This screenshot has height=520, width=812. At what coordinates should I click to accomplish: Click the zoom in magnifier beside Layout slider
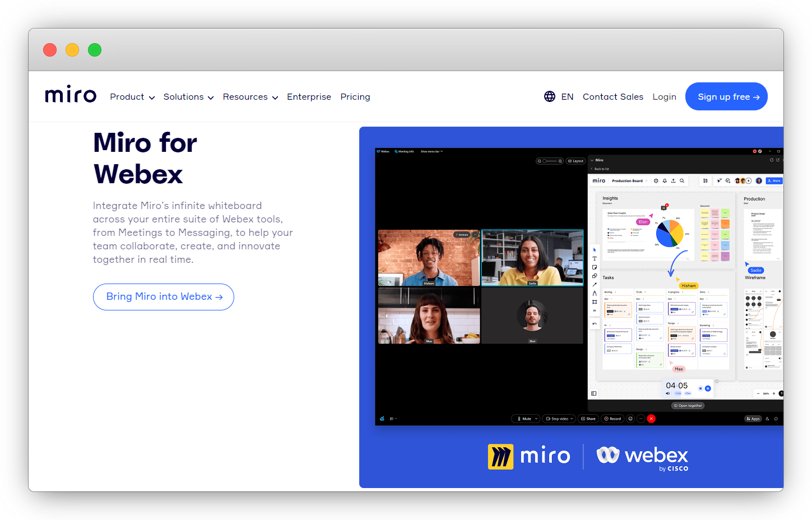[x=560, y=161]
